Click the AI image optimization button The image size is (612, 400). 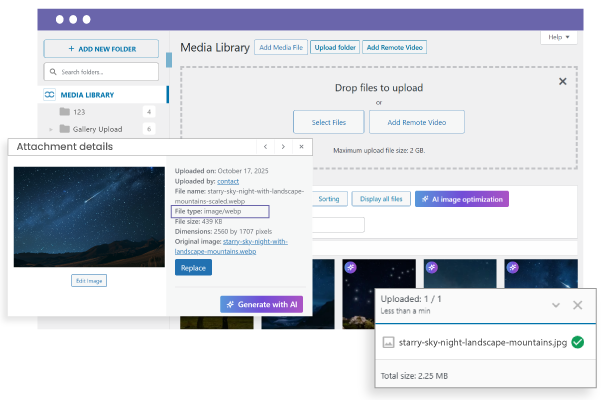click(x=462, y=199)
